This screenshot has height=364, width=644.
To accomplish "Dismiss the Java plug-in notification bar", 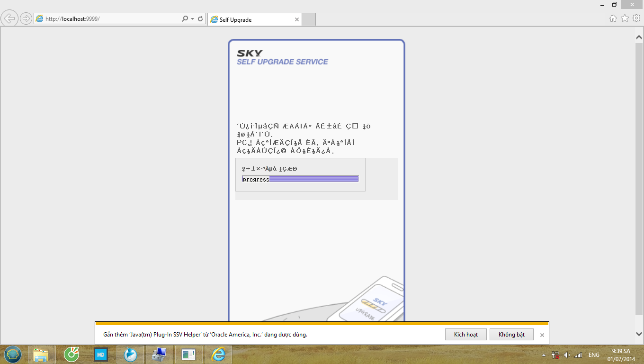I will (542, 335).
